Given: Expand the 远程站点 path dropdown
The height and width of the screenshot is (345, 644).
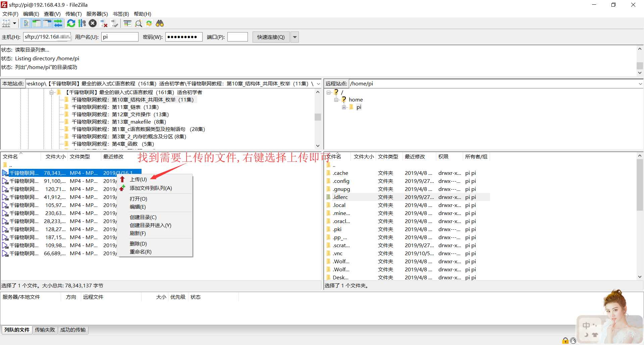Looking at the screenshot, I should point(640,84).
